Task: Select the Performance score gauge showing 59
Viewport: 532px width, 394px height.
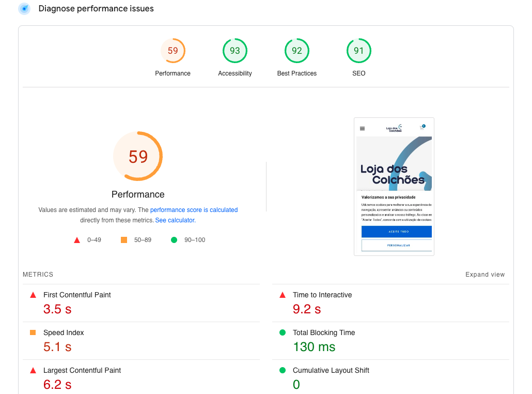Action: pos(173,51)
